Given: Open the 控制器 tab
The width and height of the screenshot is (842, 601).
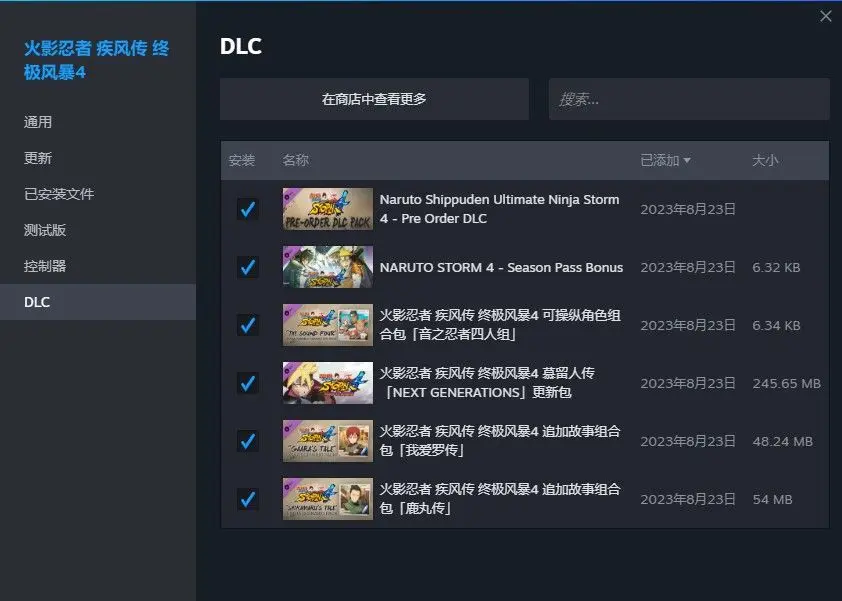Looking at the screenshot, I should 98,266.
